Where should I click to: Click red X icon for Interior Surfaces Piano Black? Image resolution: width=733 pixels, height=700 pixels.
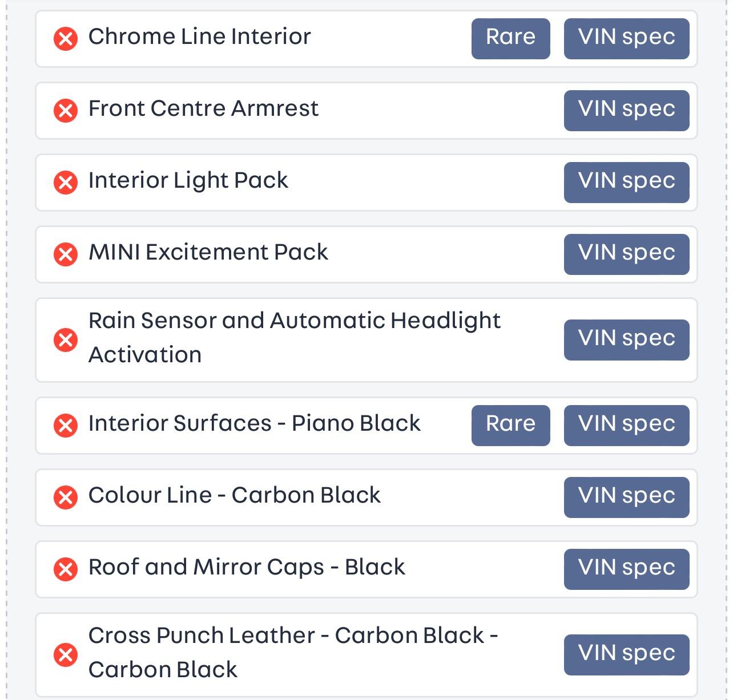click(x=66, y=425)
